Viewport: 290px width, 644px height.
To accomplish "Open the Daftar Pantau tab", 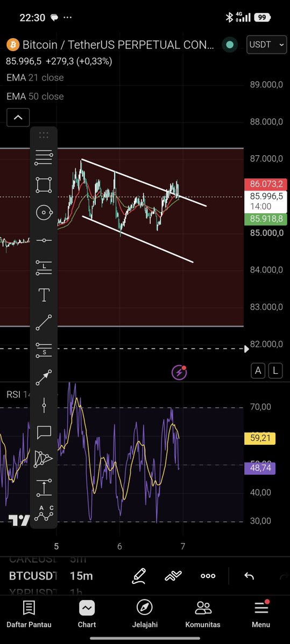I will tap(29, 614).
